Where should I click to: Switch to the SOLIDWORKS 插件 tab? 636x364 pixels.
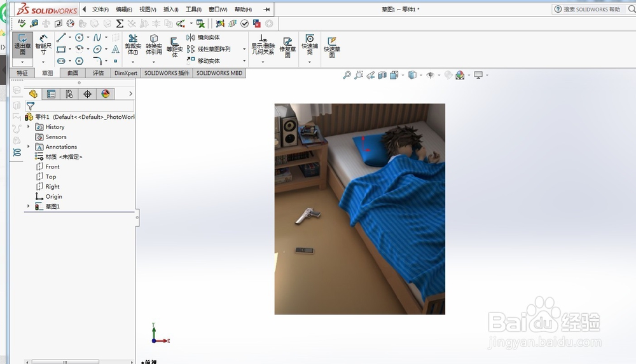[167, 73]
